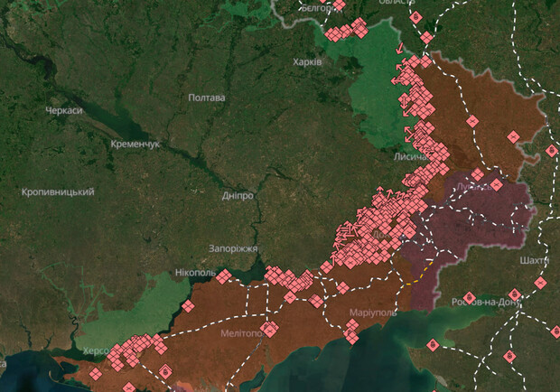
Task: Select the Черкаси city label
Action: coord(64,110)
